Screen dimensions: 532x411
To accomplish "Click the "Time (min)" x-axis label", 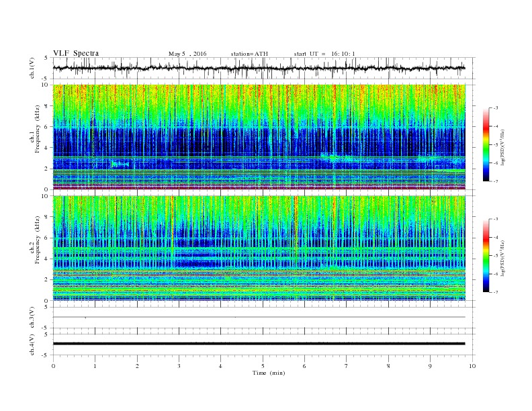I will click(x=269, y=373).
